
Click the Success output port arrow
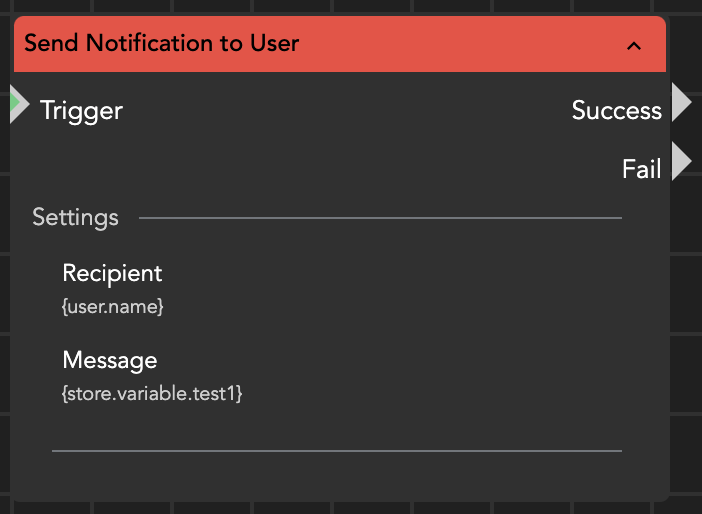(x=681, y=103)
